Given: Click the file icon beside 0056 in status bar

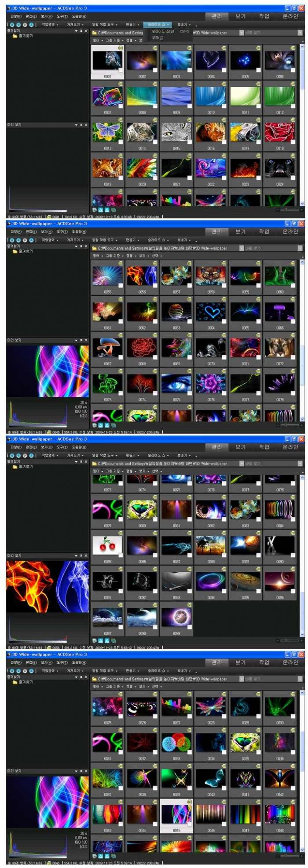Looking at the screenshot, I should (x=49, y=647).
